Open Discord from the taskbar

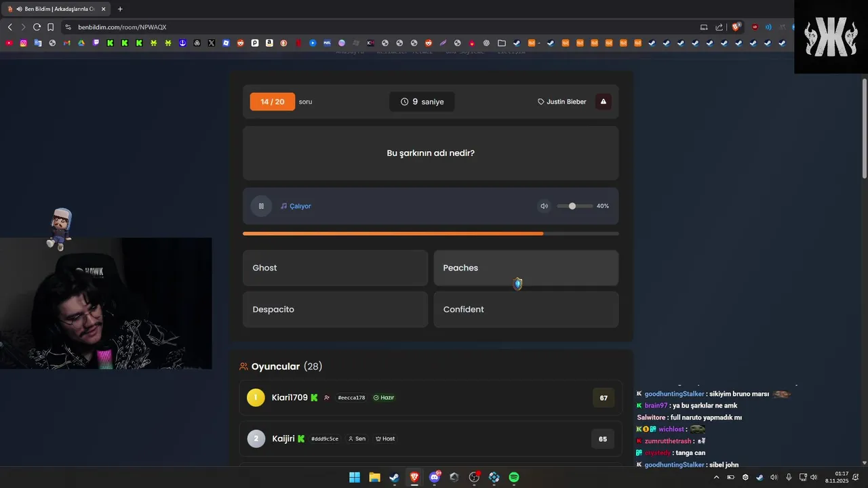tap(434, 477)
